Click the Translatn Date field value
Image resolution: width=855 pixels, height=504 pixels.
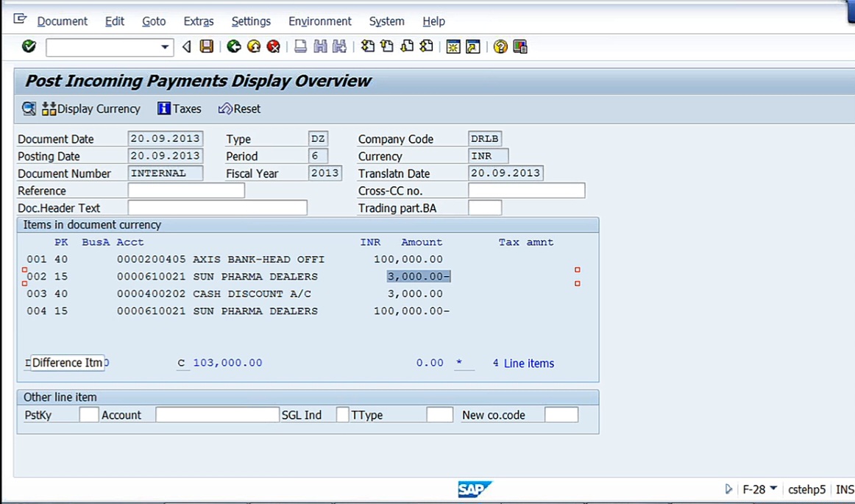(505, 173)
